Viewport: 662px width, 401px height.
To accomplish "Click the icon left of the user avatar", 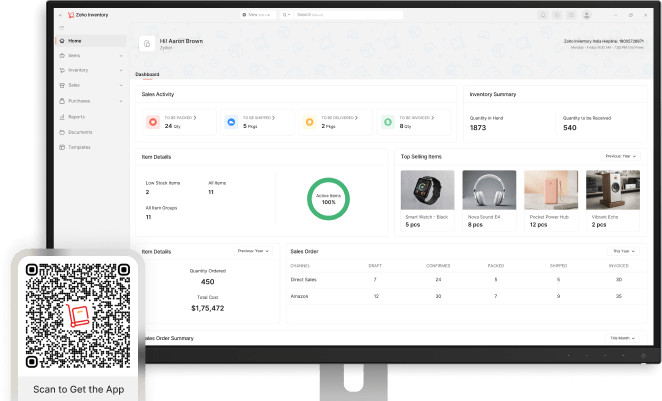I will [571, 15].
